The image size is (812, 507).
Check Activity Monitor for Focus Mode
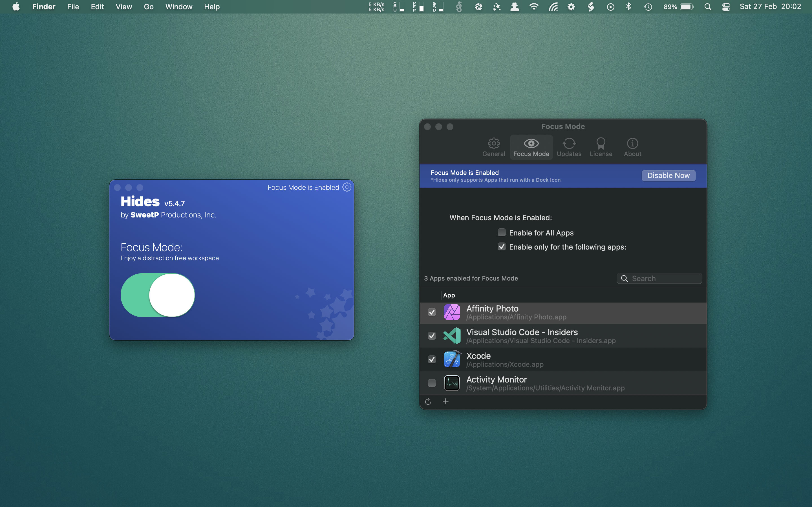(x=431, y=383)
